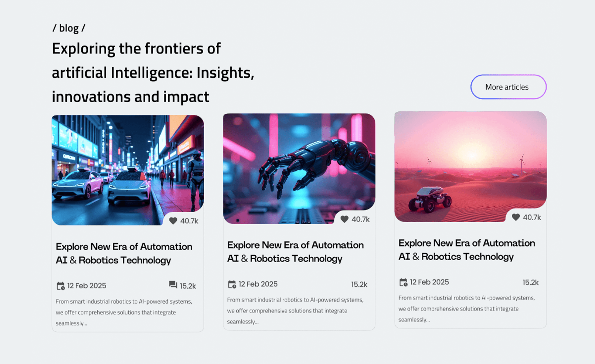Click calendar icon on desert rover card
The width and height of the screenshot is (595, 364).
click(404, 282)
